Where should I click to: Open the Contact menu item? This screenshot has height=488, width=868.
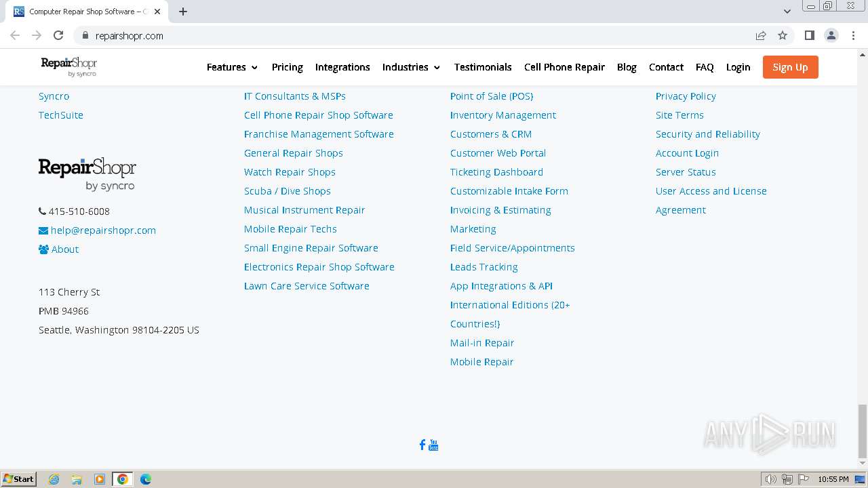click(666, 67)
